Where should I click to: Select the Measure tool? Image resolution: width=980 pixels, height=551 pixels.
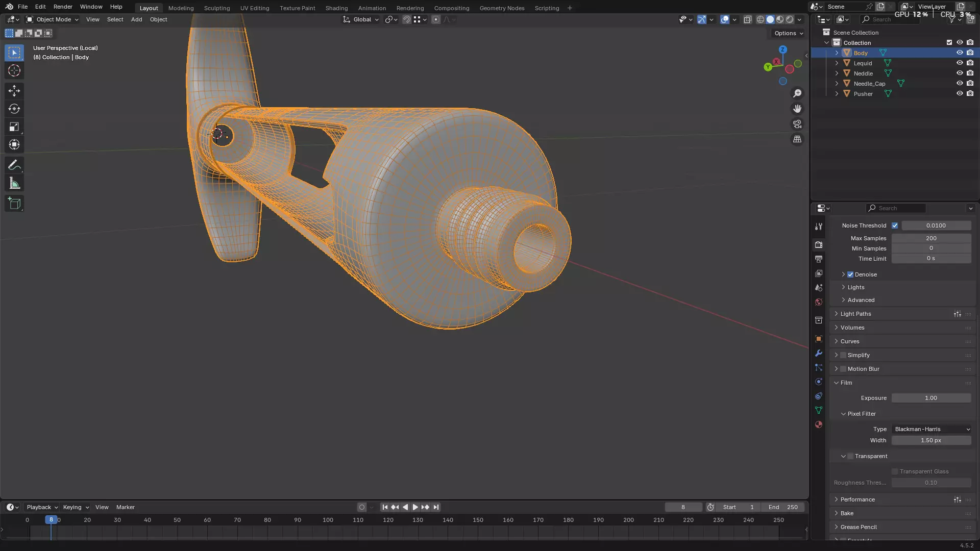pos(14,184)
